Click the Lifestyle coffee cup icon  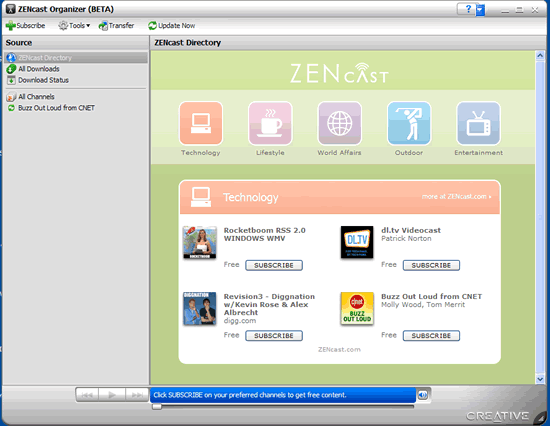(270, 123)
